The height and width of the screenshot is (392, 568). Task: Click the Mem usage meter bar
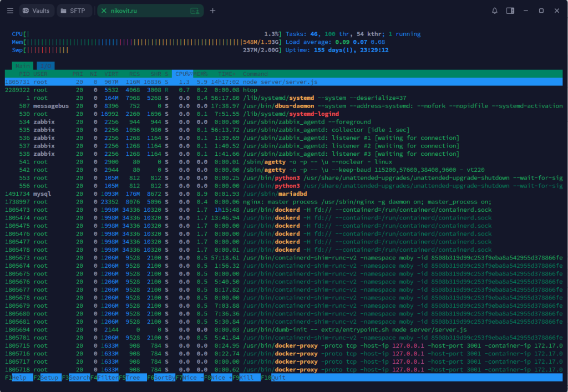[146, 42]
